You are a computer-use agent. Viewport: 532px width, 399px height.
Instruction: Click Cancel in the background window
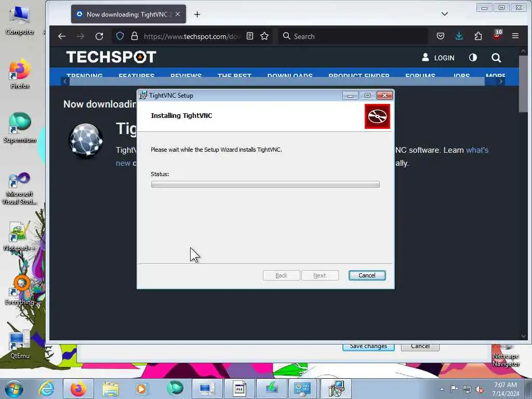[420, 347]
